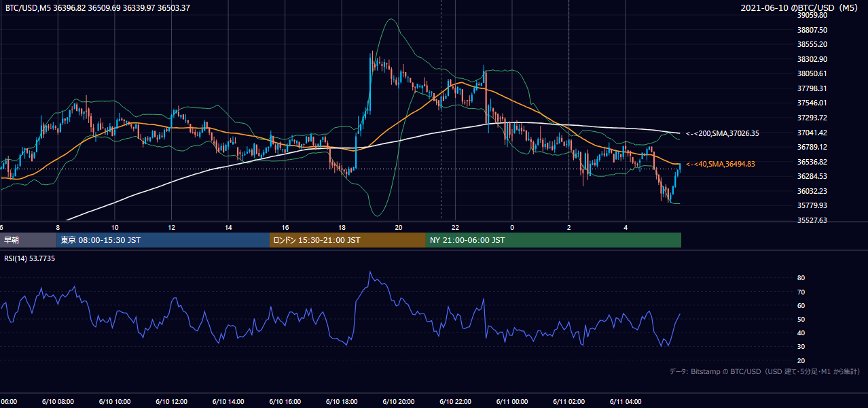Click price axis value 38302.90
Viewport: 868px width, 408px height.
(812, 59)
